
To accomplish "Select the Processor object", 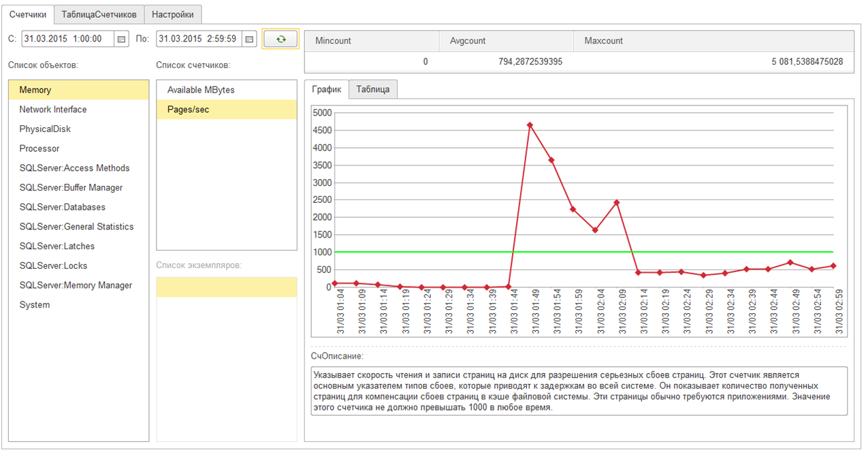I will click(39, 148).
